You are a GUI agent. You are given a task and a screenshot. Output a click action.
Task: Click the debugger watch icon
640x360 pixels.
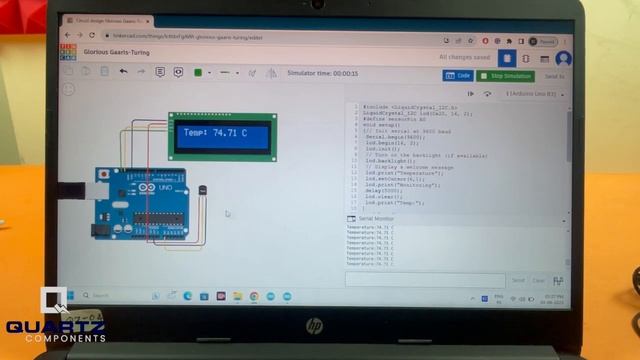(487, 94)
